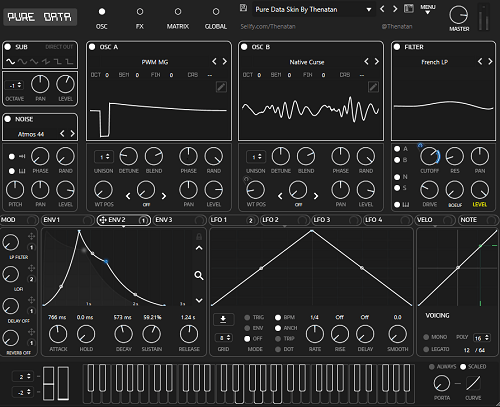
Task: Click the POLY voice count stepper
Action: coord(481,338)
